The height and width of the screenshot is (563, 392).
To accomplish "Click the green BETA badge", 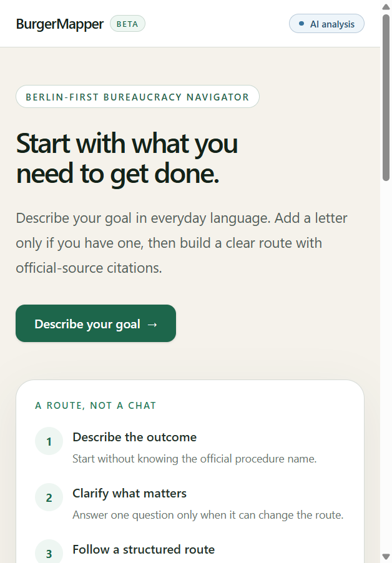I will 127,24.
